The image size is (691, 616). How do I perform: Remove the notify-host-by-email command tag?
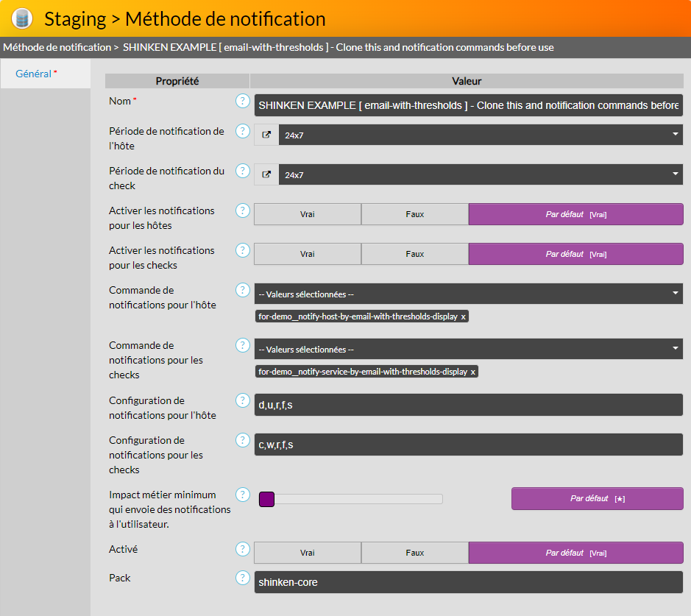[x=464, y=316]
